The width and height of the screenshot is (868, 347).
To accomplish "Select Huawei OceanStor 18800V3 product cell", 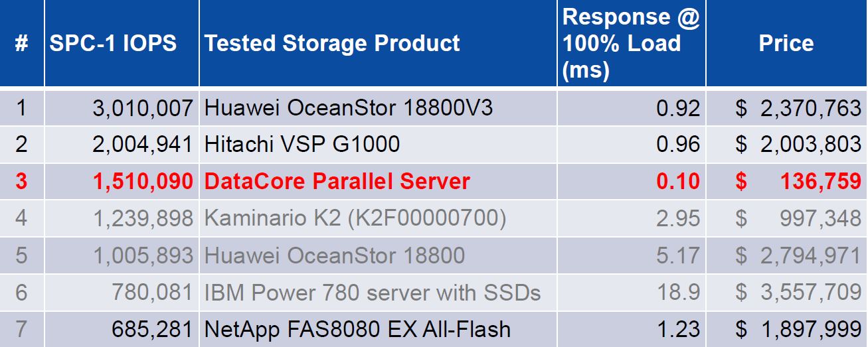I will click(x=349, y=107).
